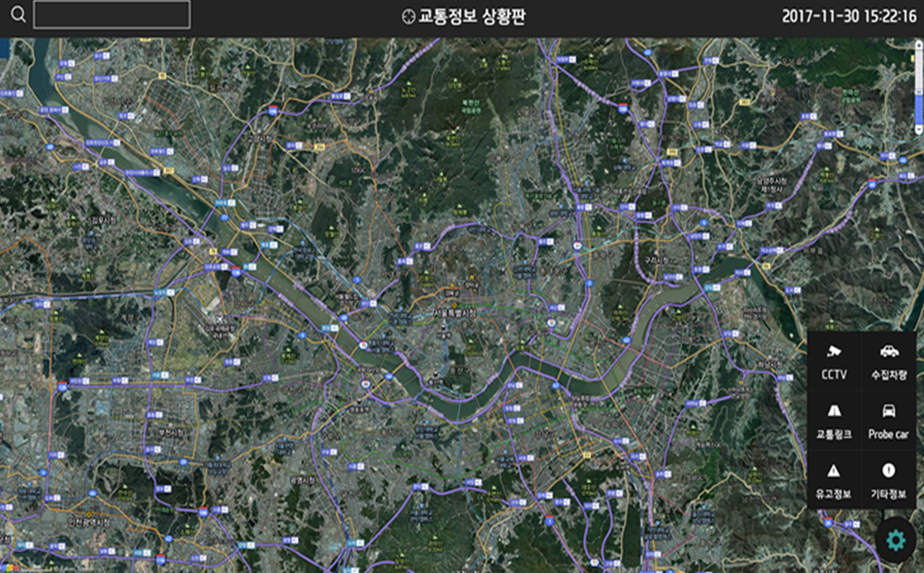
Task: Toggle the 교통링크 traffic link layer
Action: (834, 421)
